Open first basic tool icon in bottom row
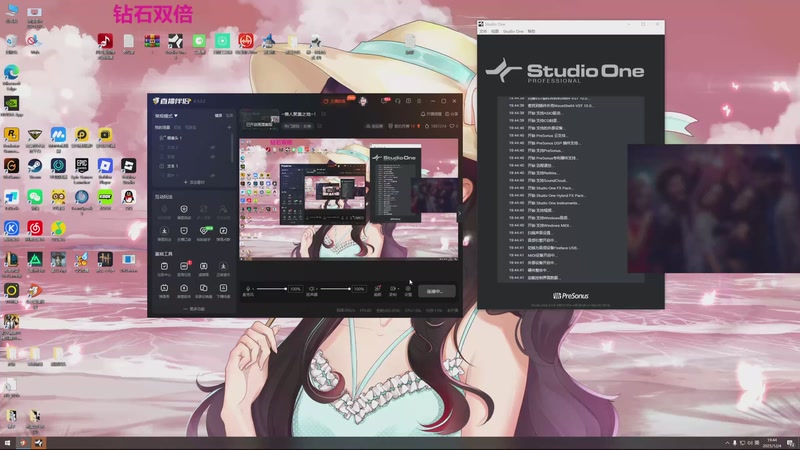Image resolution: width=800 pixels, height=450 pixels. (164, 290)
